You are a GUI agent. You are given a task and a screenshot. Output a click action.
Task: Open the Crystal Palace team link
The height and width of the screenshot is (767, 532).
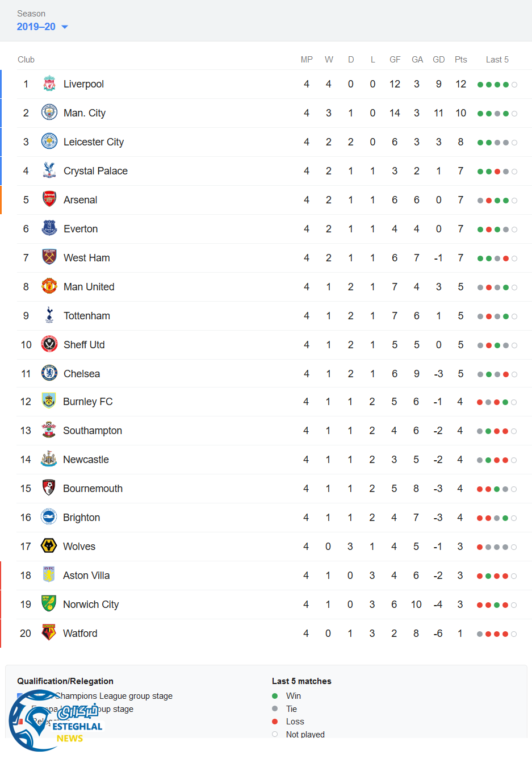tap(95, 171)
